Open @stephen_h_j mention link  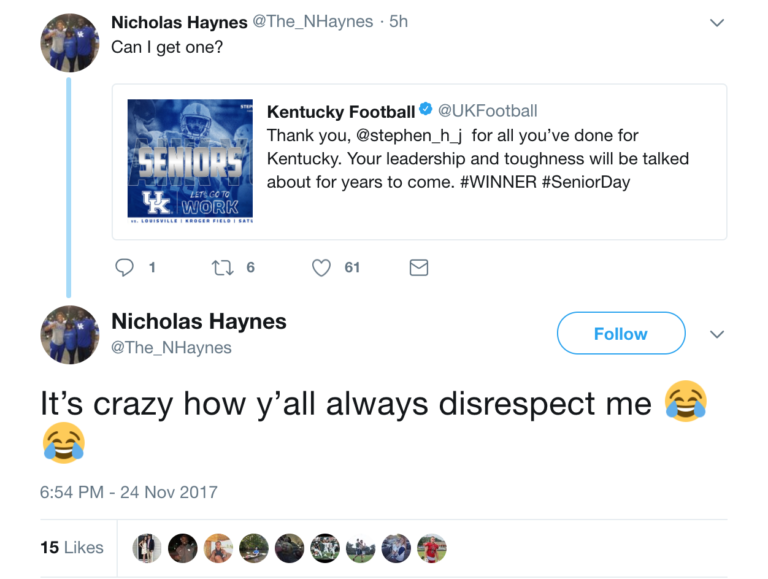pyautogui.click(x=409, y=136)
